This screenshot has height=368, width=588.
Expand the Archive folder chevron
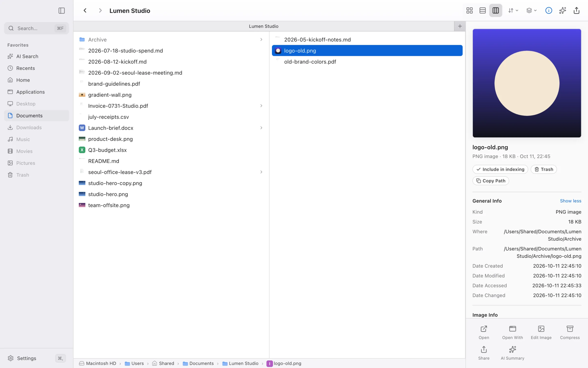point(261,39)
